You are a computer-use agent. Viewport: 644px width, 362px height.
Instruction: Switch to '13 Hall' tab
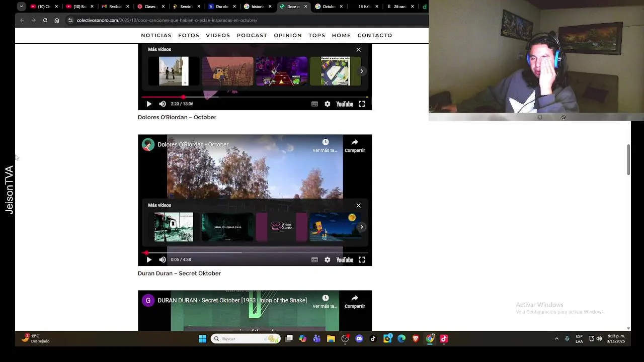364,7
